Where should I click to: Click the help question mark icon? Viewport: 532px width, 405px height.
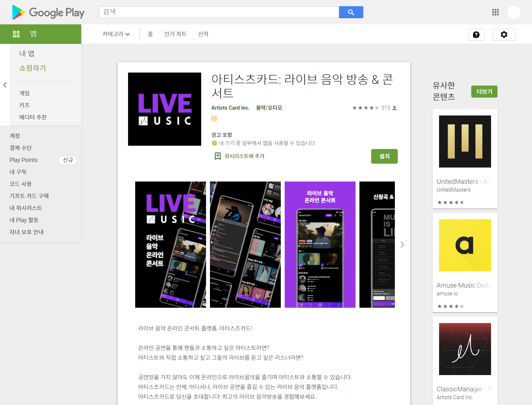click(x=476, y=34)
